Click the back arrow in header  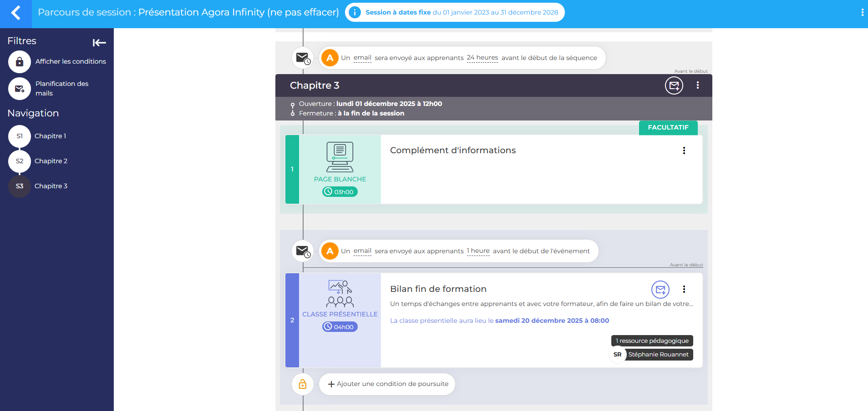pyautogui.click(x=15, y=13)
